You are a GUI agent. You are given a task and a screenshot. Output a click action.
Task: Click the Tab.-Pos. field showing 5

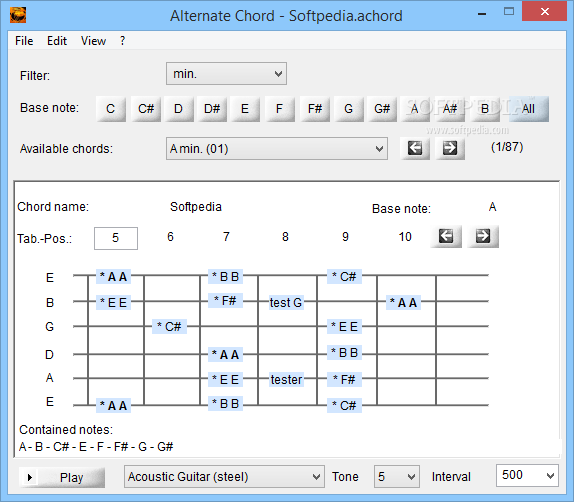click(116, 238)
